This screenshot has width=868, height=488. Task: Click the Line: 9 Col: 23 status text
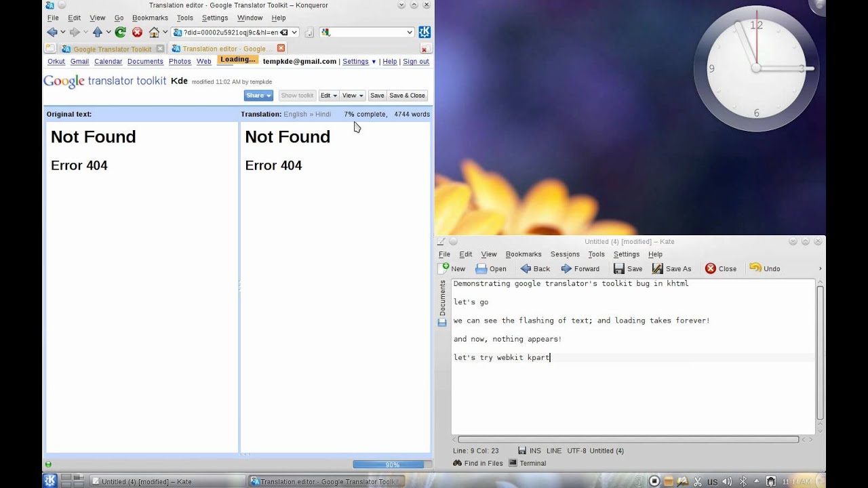coord(476,451)
